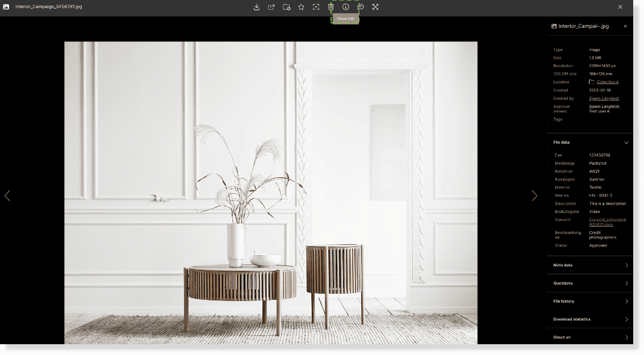Go to the previous image arrow
Screen dimensions: 644x355
[7, 195]
